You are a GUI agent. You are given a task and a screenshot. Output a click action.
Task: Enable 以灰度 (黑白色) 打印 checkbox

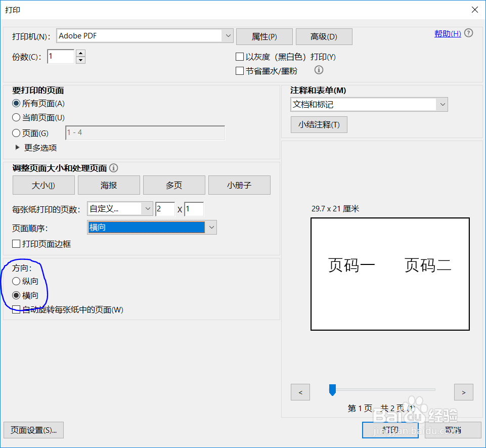coord(240,57)
